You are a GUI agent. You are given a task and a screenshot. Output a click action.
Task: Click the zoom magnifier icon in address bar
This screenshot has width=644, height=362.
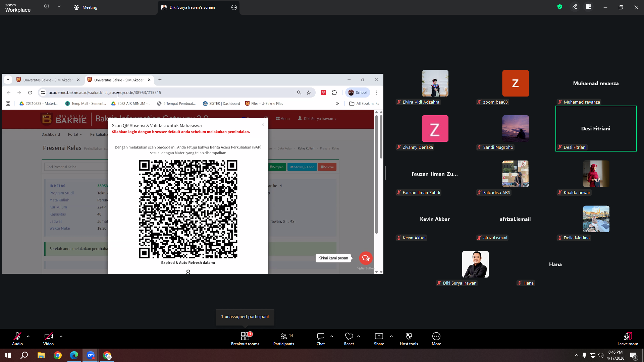(x=299, y=93)
